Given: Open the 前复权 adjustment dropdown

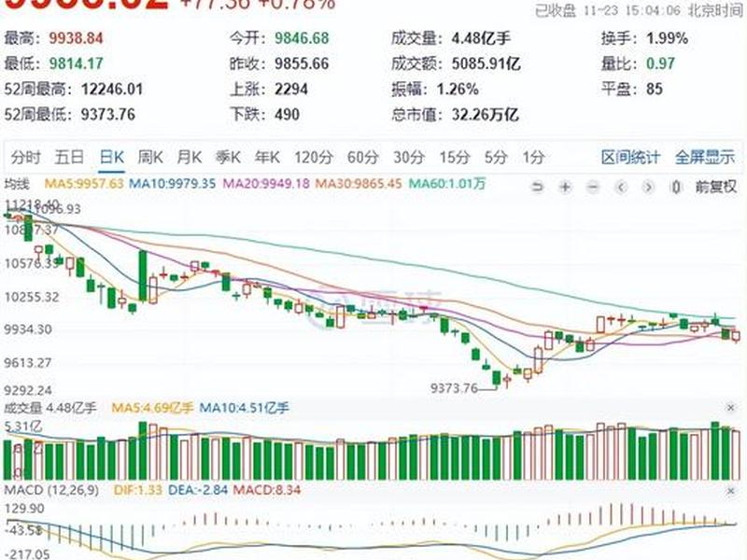Looking at the screenshot, I should pos(715,187).
